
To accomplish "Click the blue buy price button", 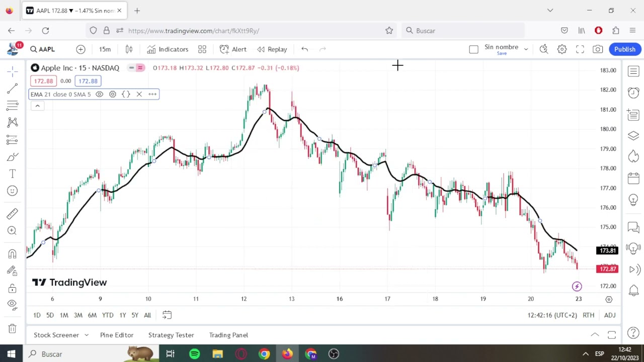I will pyautogui.click(x=88, y=81).
